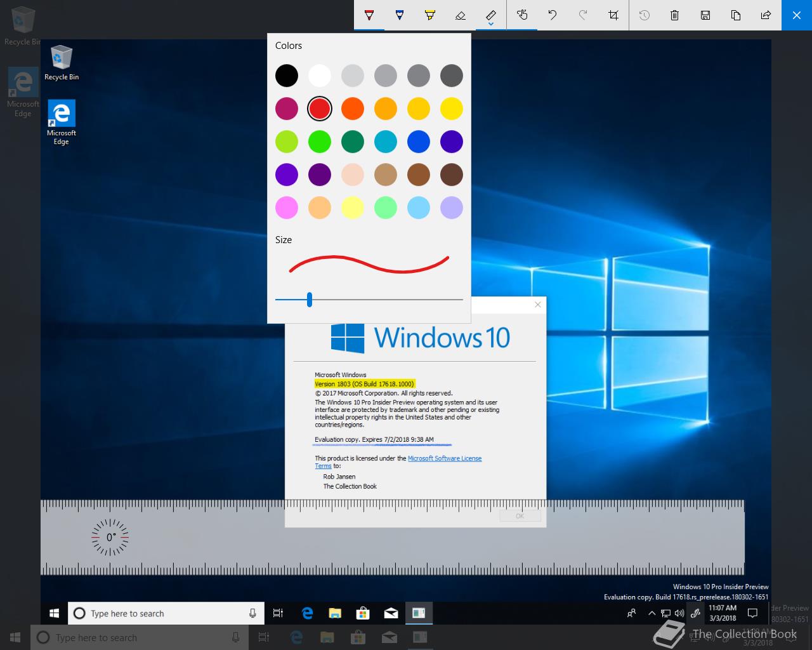Viewport: 812px width, 650px height.
Task: Pick the royal blue swatch
Action: pos(419,142)
